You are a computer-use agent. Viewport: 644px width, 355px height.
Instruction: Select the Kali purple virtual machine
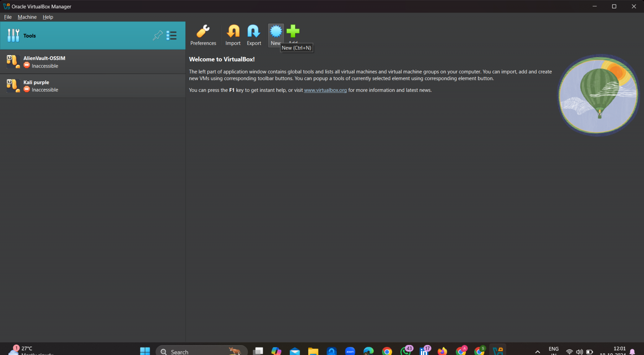(63, 86)
